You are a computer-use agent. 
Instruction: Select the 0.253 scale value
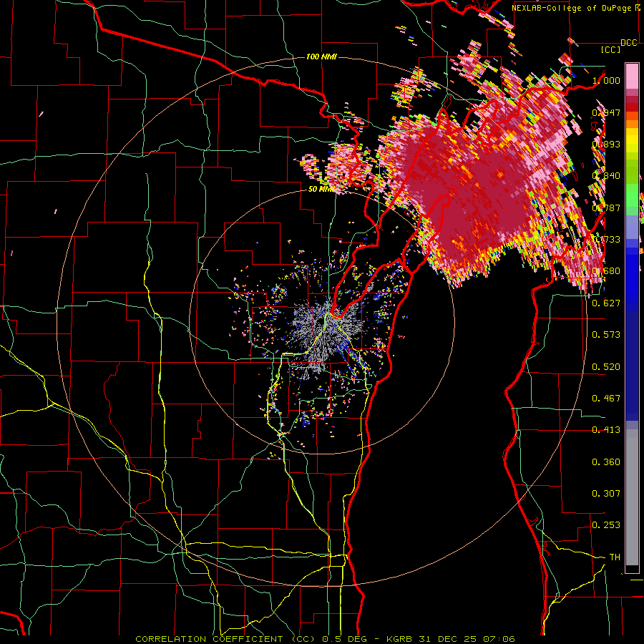(x=606, y=525)
